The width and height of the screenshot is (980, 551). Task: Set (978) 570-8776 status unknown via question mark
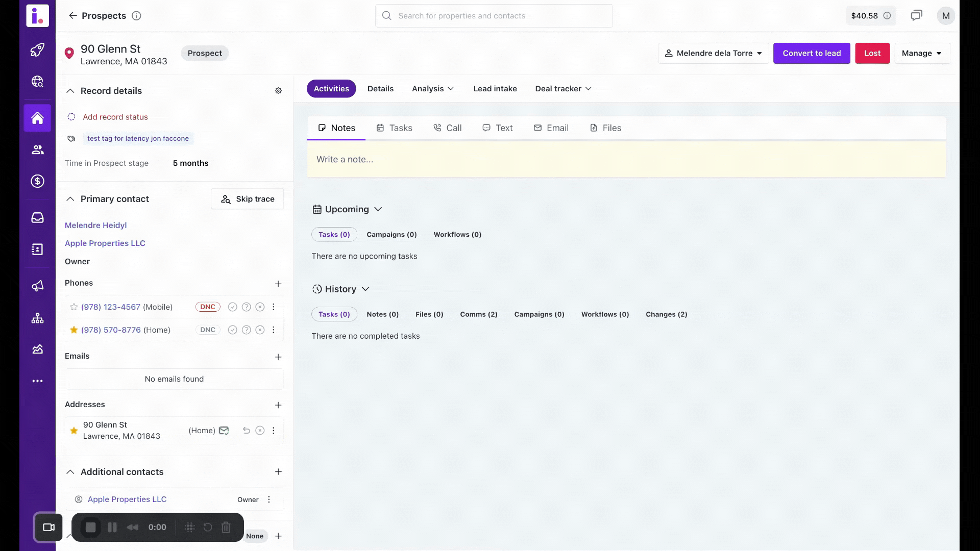click(x=247, y=330)
